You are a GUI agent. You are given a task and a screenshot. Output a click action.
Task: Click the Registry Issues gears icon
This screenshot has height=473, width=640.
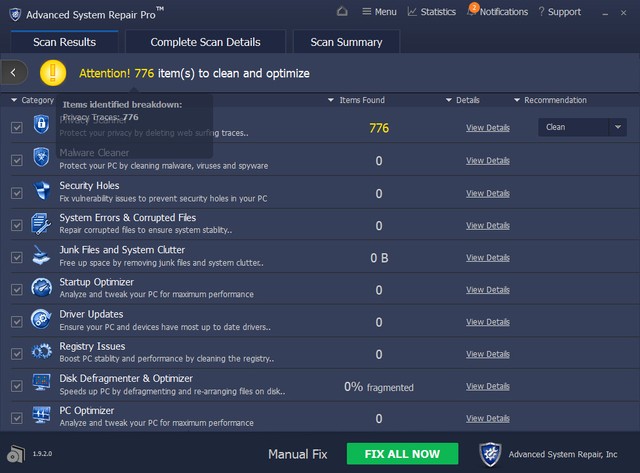pos(41,351)
